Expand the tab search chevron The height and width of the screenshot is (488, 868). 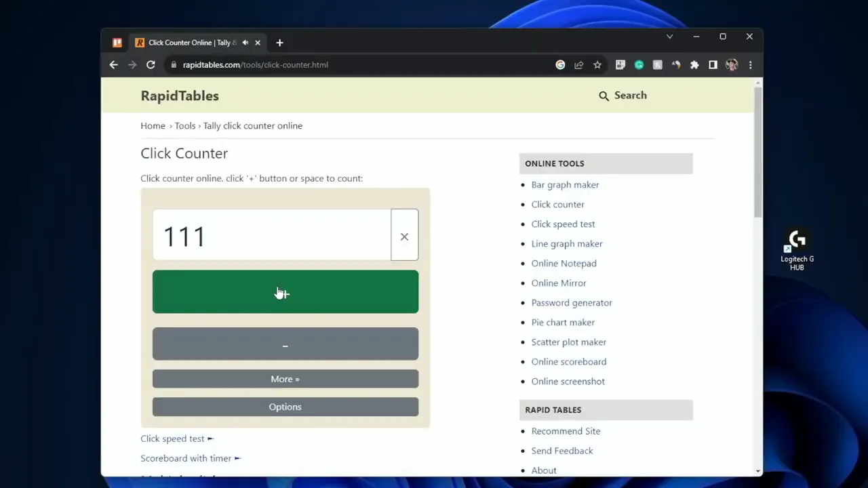coord(669,37)
